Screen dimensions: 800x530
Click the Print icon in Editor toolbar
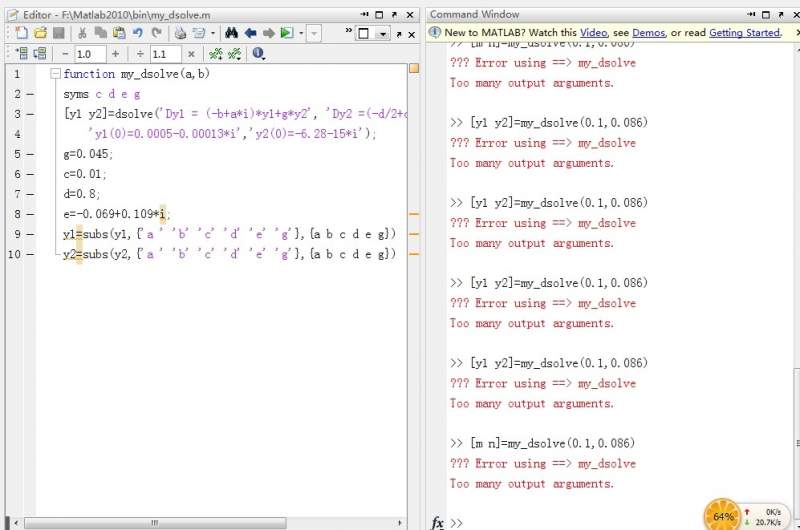point(180,33)
